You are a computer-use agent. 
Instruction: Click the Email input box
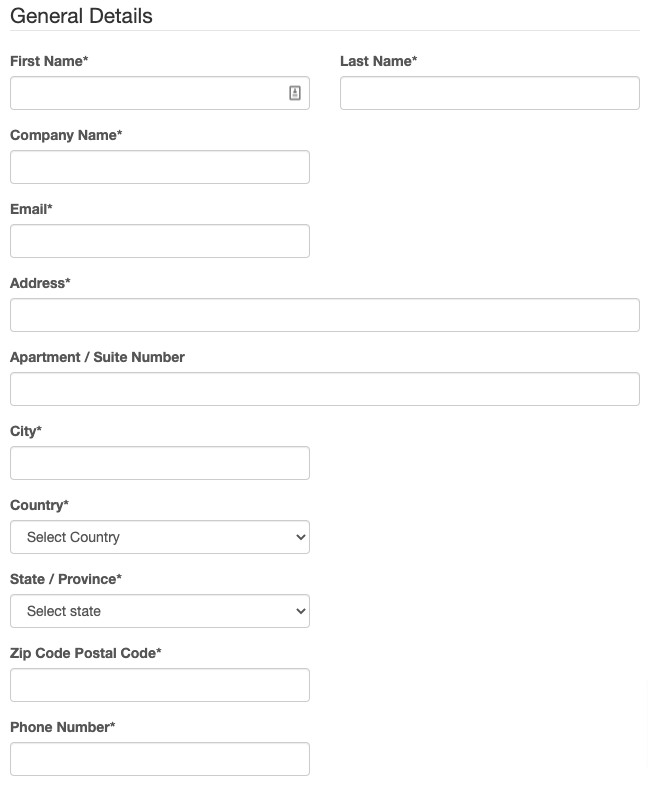tap(160, 241)
